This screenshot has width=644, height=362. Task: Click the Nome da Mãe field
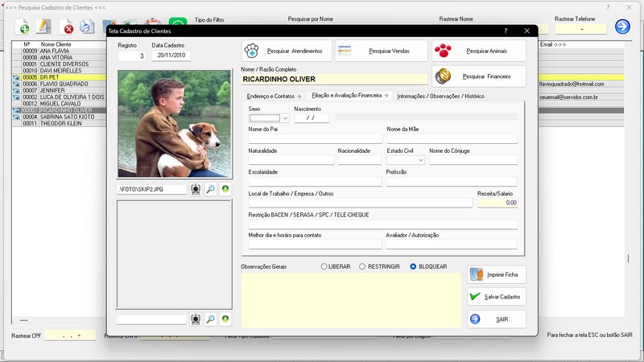tap(452, 139)
